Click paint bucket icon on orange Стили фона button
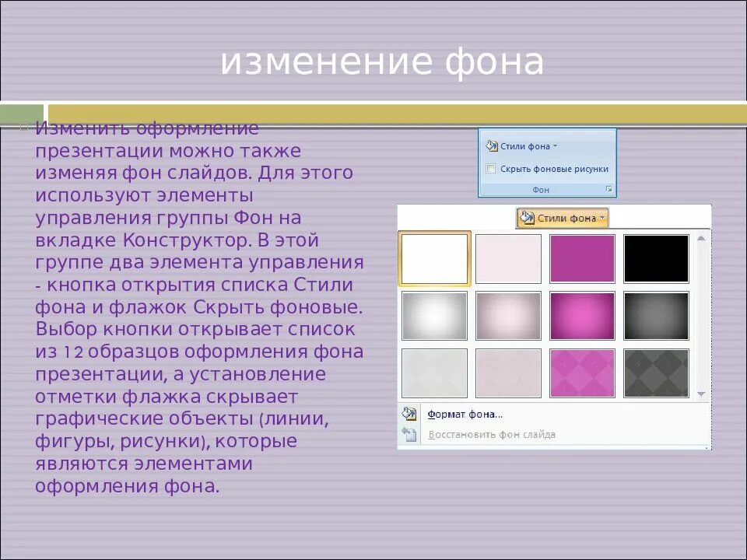 [527, 218]
